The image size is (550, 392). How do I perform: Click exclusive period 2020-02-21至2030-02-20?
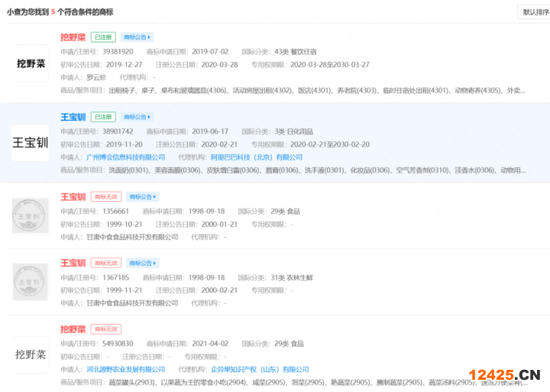pyautogui.click(x=330, y=144)
